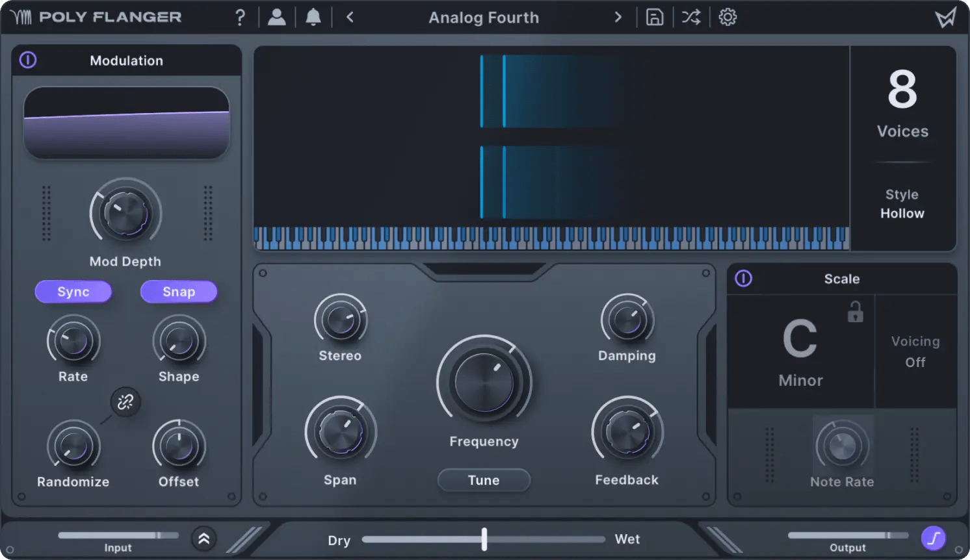Open the Minor scale type selector
Image resolution: width=970 pixels, height=560 pixels.
click(x=801, y=380)
